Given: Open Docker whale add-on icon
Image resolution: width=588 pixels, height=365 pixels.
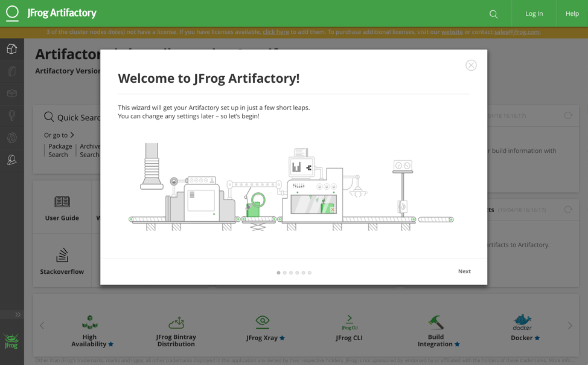Looking at the screenshot, I should pyautogui.click(x=522, y=323).
